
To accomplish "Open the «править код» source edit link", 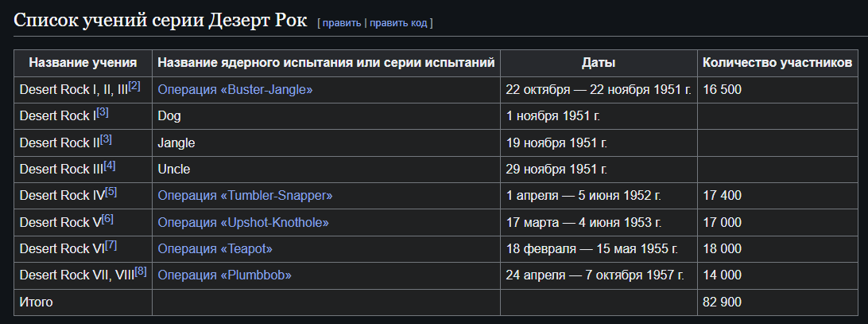I will coord(398,23).
